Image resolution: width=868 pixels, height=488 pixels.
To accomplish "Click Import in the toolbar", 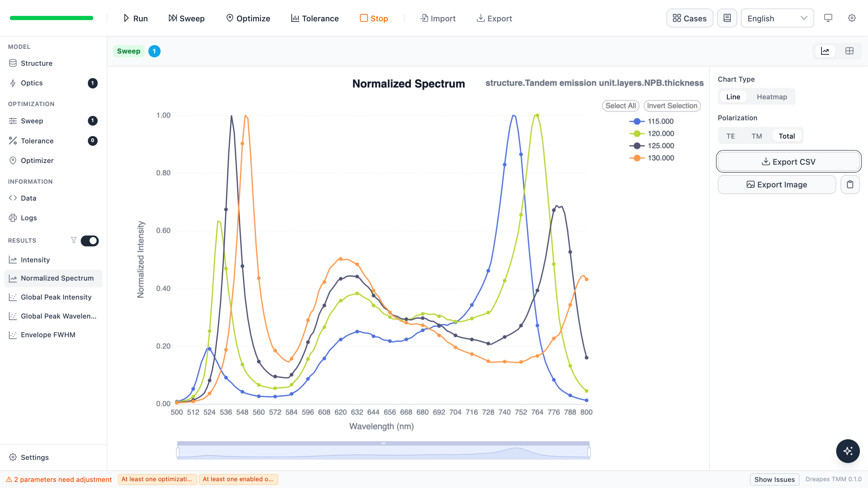I will [x=438, y=18].
